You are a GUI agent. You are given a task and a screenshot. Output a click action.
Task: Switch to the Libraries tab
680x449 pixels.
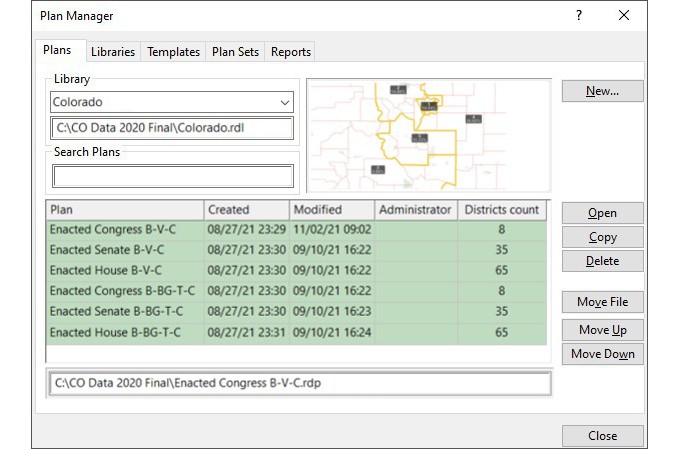point(112,52)
